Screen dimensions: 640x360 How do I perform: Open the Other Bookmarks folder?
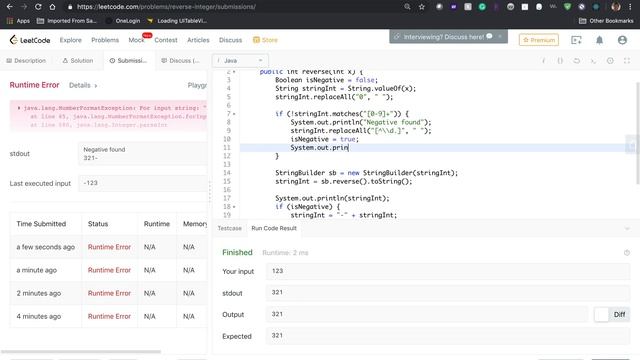click(x=606, y=21)
